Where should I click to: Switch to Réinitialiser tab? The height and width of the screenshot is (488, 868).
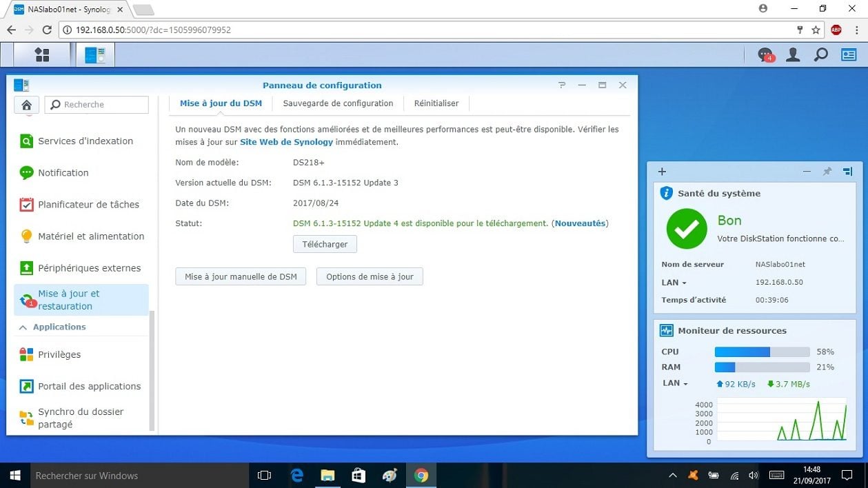pos(436,103)
